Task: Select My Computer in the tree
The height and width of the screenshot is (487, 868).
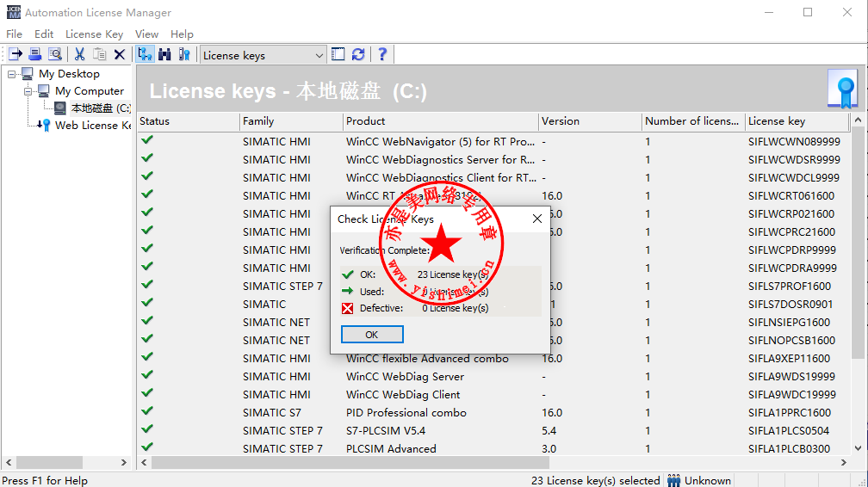Action: (90, 90)
